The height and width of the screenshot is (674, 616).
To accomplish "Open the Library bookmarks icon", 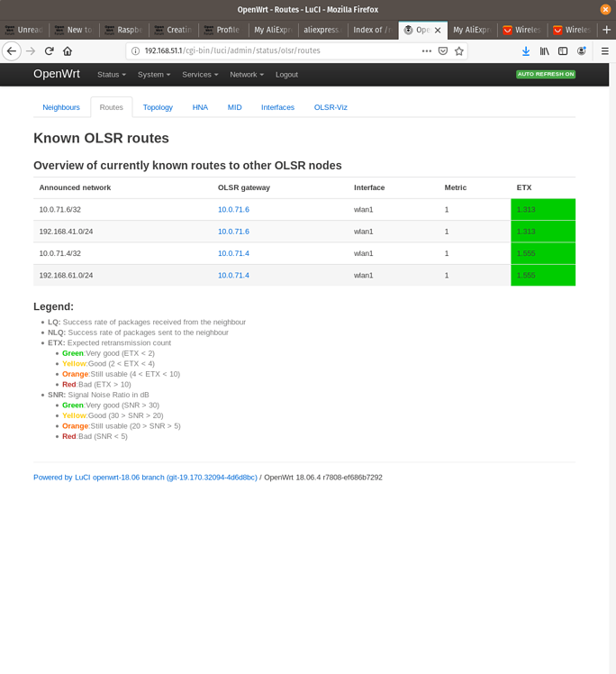I will pos(544,51).
